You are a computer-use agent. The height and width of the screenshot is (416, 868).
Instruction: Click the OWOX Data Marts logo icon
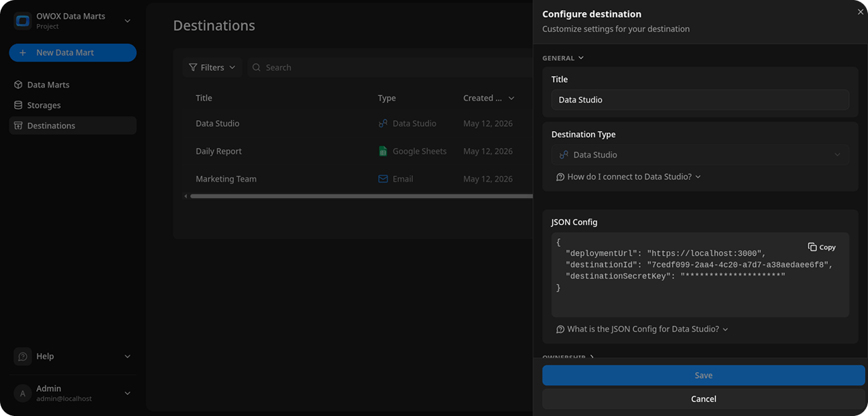pyautogui.click(x=23, y=21)
